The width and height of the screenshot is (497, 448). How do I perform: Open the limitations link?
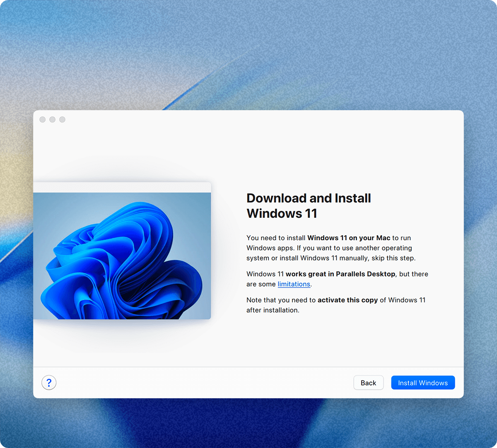point(294,284)
